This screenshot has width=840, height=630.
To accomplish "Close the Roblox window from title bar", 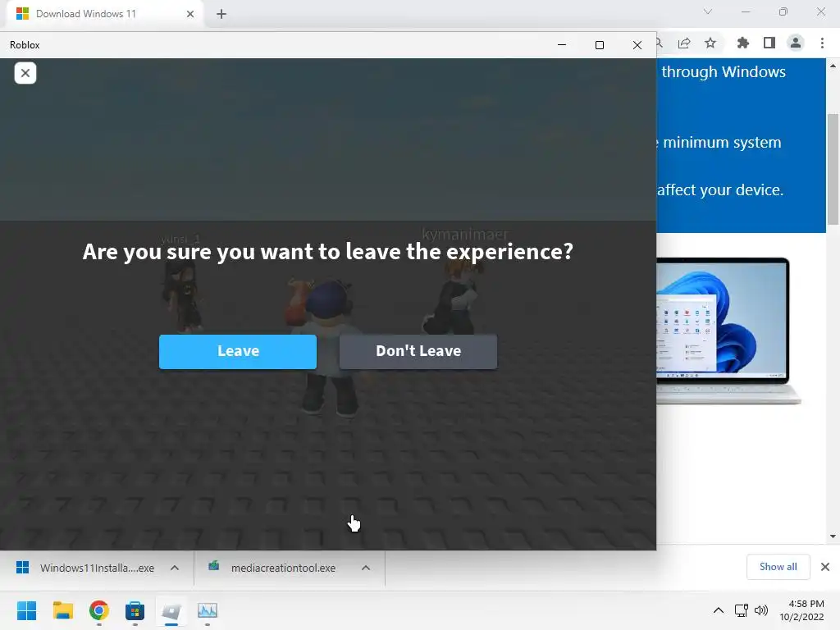I will 637,45.
